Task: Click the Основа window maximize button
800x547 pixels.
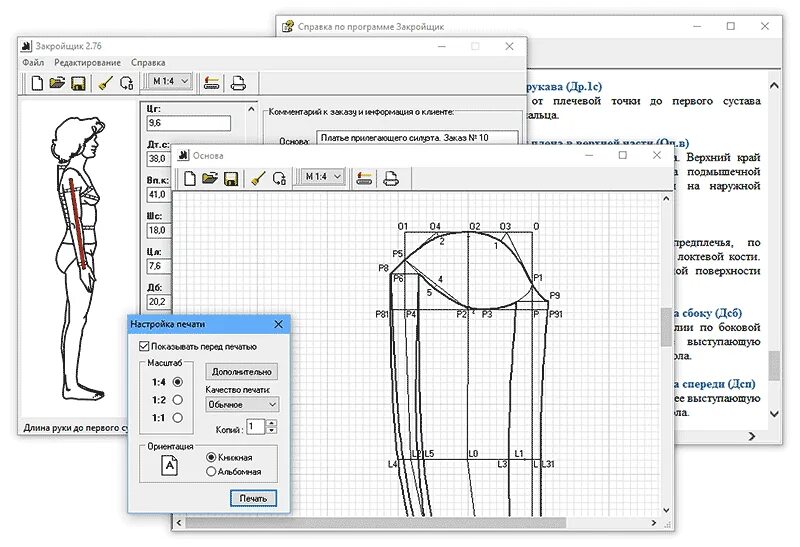Action: point(622,155)
